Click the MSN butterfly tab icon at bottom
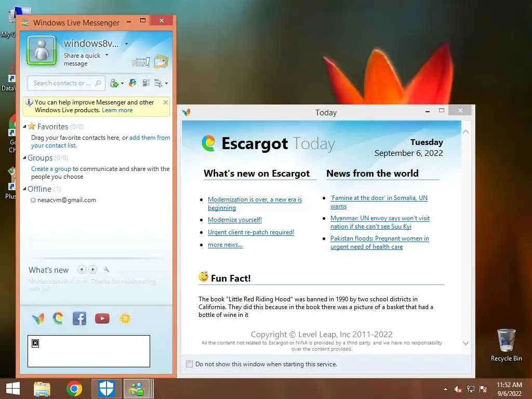The width and height of the screenshot is (532, 399). (38, 318)
